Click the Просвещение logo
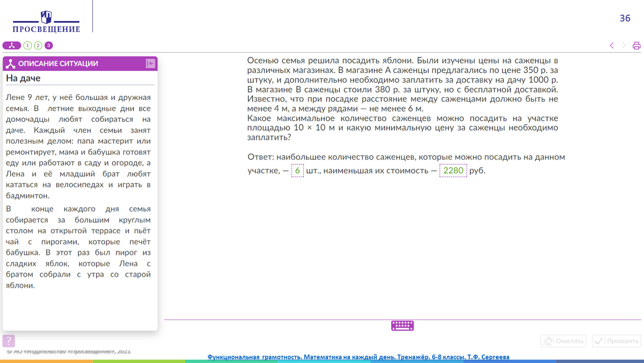The height and width of the screenshot is (363, 644). (46, 22)
